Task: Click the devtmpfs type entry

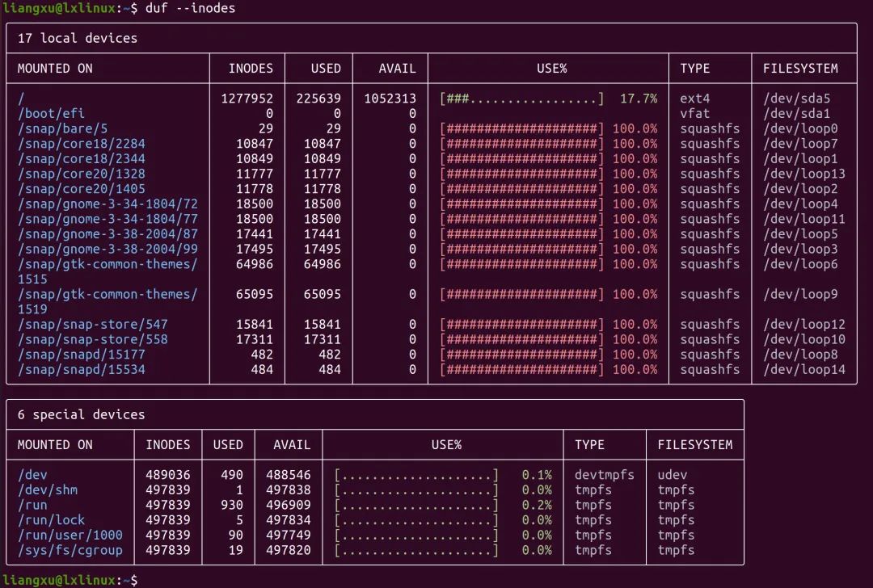Action: tap(604, 474)
